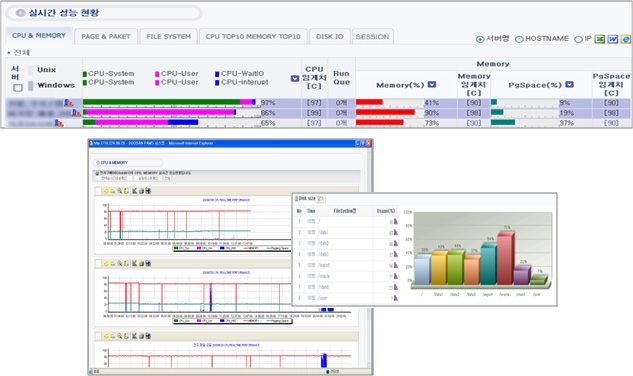
Task: Open chart icon for the 65% CPU server
Action: [x=59, y=123]
